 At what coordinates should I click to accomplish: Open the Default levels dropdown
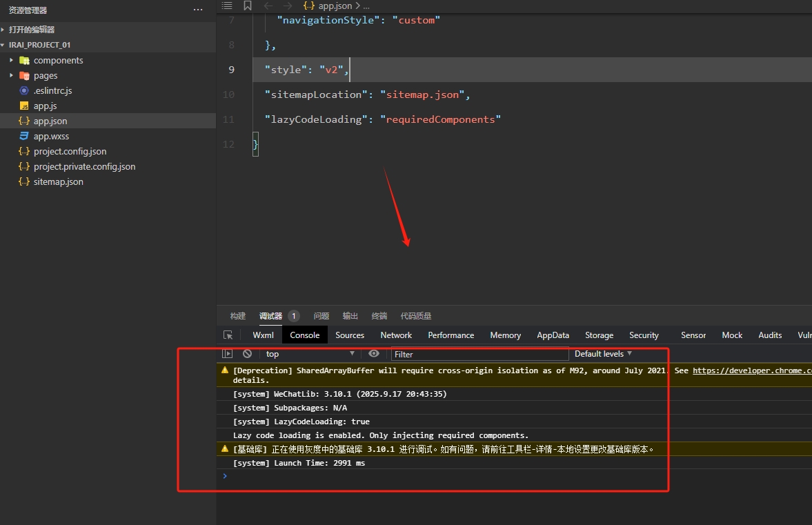click(x=603, y=354)
